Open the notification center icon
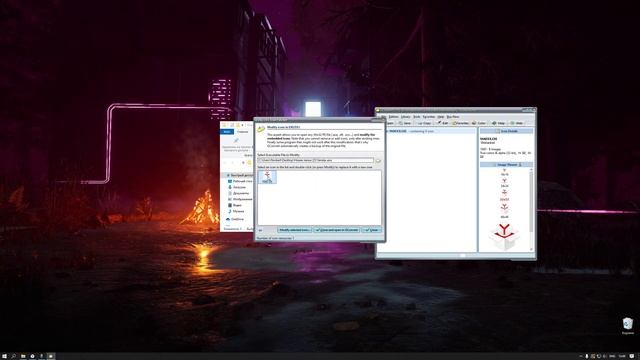The image size is (640, 360). pos(631,356)
